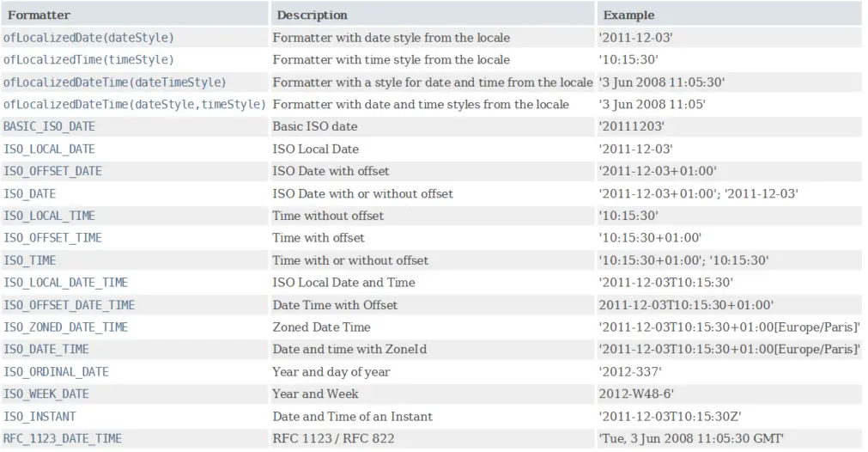868x452 pixels.
Task: Open the ISO_ORDINAL_DATE formatter link
Action: coord(56,372)
